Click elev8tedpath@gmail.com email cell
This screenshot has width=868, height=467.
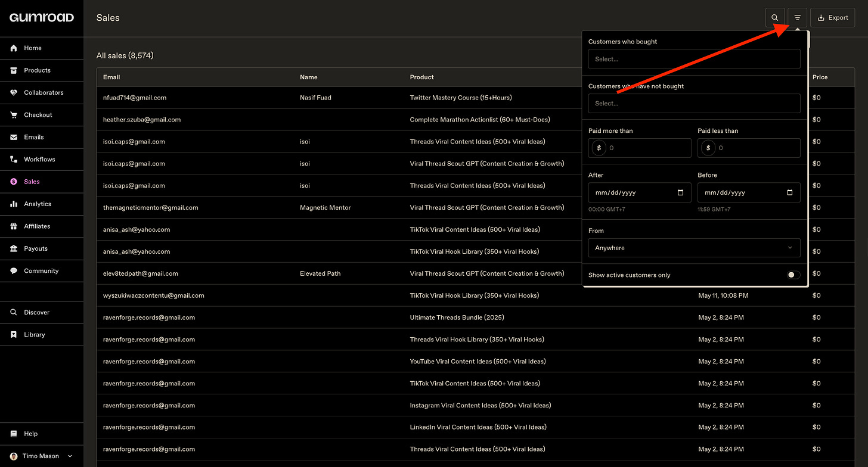pos(141,274)
